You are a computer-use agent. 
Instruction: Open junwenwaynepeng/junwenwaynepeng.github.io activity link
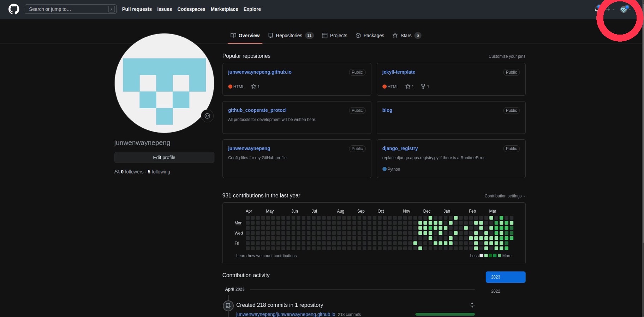(286, 315)
